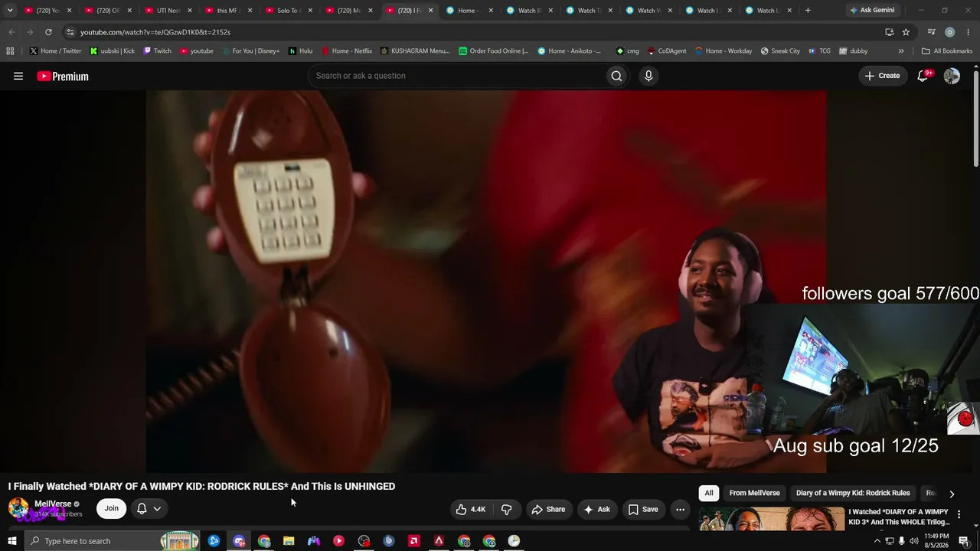Select 'Diary of a Wimpy Kid: Rodrick Rules' chip
Viewport: 980px width, 551px height.
pyautogui.click(x=853, y=494)
